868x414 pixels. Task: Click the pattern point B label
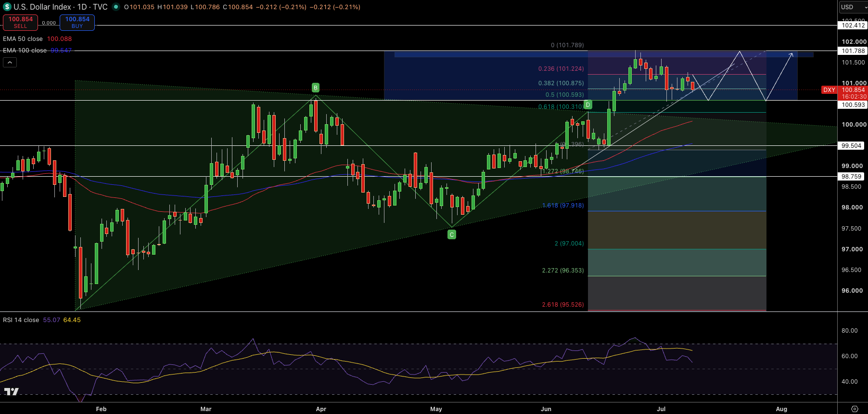pyautogui.click(x=316, y=88)
